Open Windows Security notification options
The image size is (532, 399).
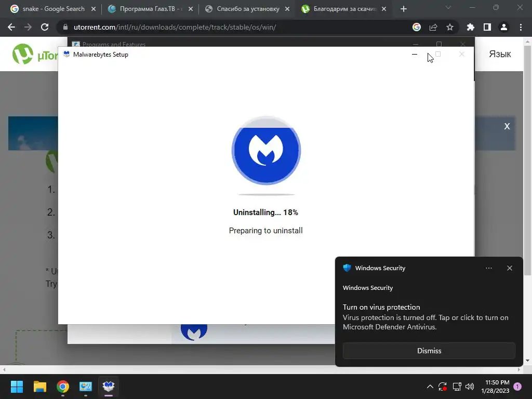pyautogui.click(x=488, y=268)
